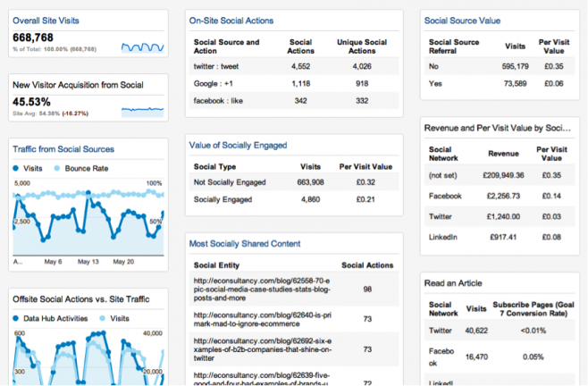Click the Social Entity column header
Image resolution: width=588 pixels, height=386 pixels.
(x=216, y=265)
